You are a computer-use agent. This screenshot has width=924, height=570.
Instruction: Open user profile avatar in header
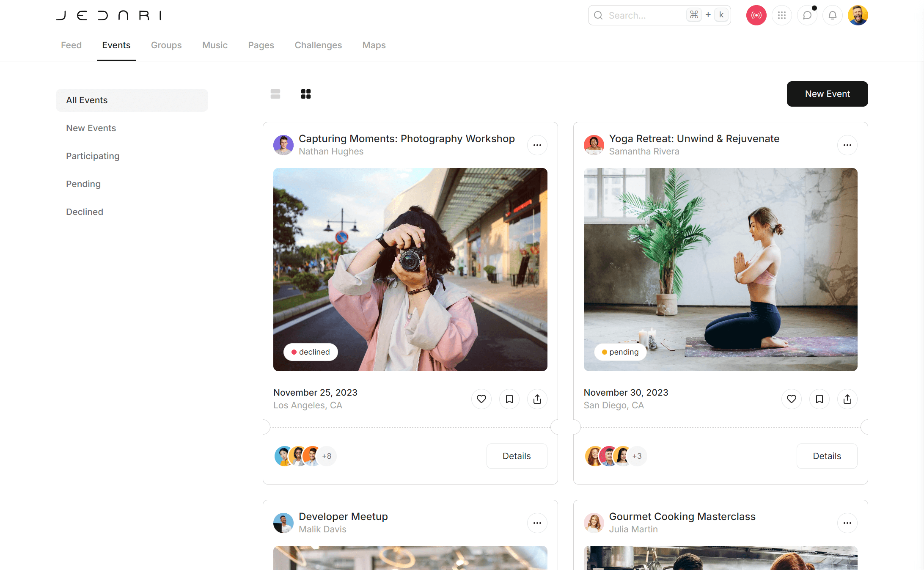pos(858,15)
